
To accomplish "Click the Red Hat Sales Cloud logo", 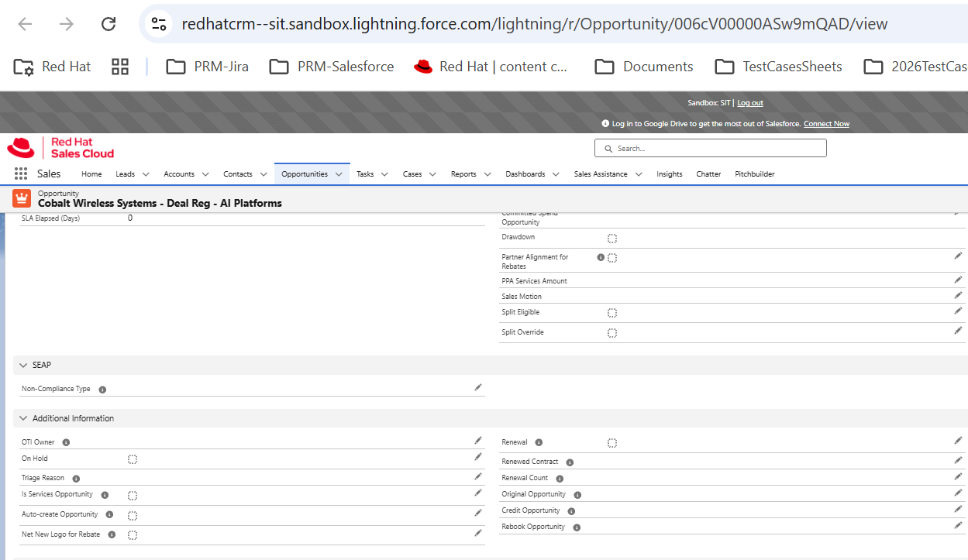I will pyautogui.click(x=60, y=147).
